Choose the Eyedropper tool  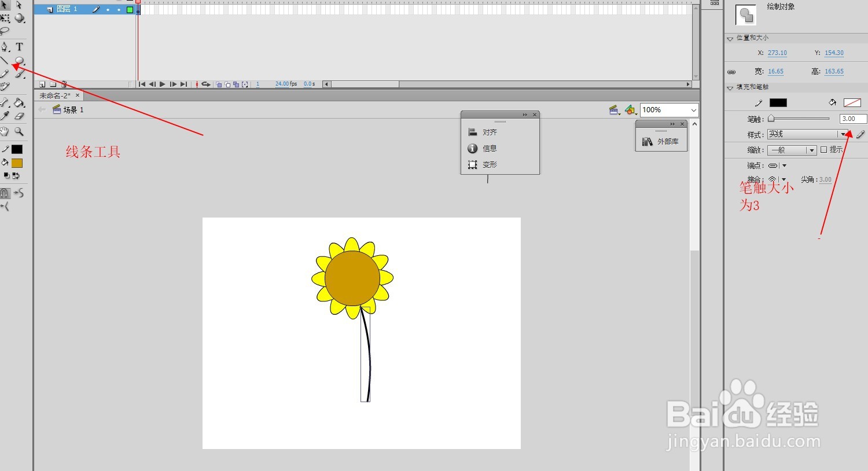5,114
